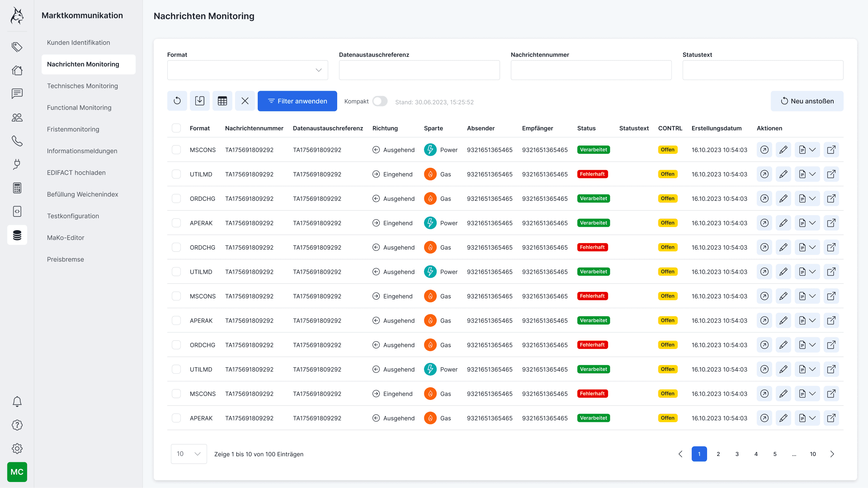Open the Format filter dropdown

pyautogui.click(x=247, y=70)
